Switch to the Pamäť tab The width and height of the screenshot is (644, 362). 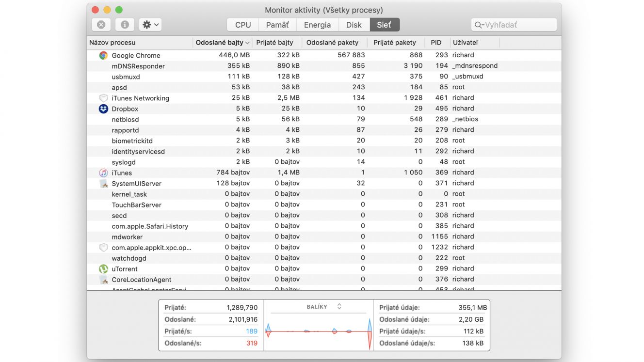(x=277, y=25)
